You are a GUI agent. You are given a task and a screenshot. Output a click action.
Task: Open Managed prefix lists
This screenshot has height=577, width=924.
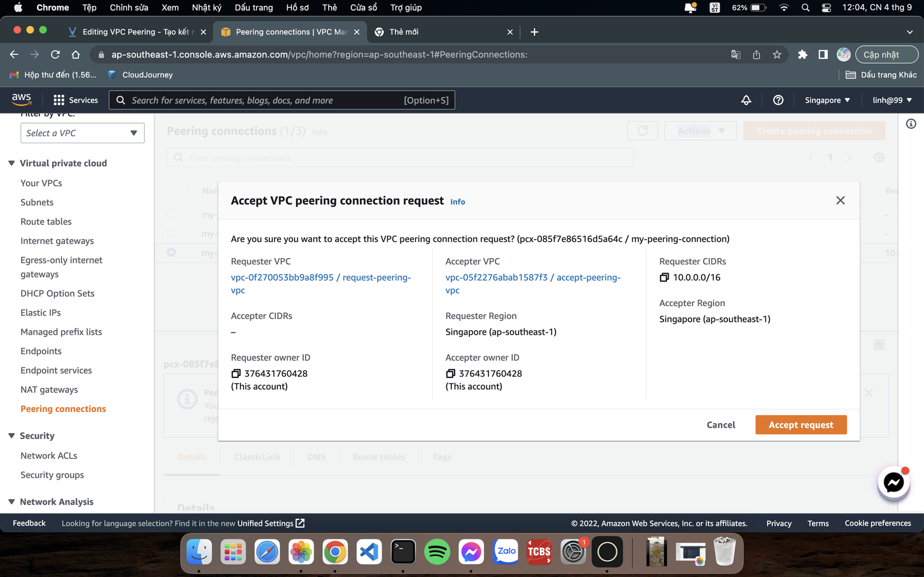click(61, 332)
